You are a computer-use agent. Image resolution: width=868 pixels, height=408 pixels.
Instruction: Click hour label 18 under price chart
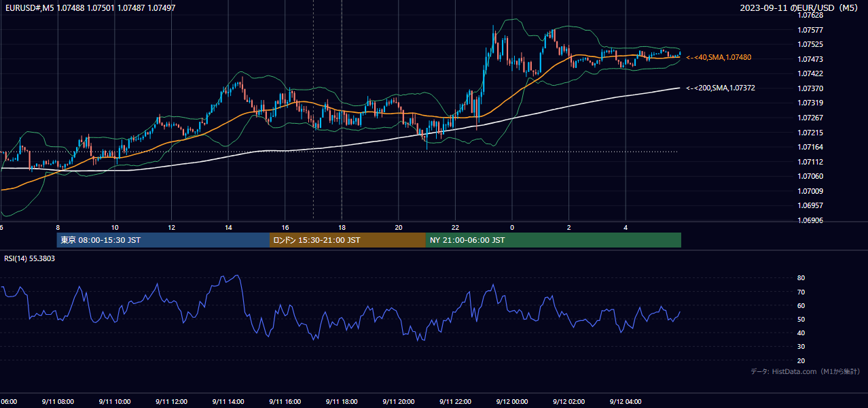[x=342, y=228]
